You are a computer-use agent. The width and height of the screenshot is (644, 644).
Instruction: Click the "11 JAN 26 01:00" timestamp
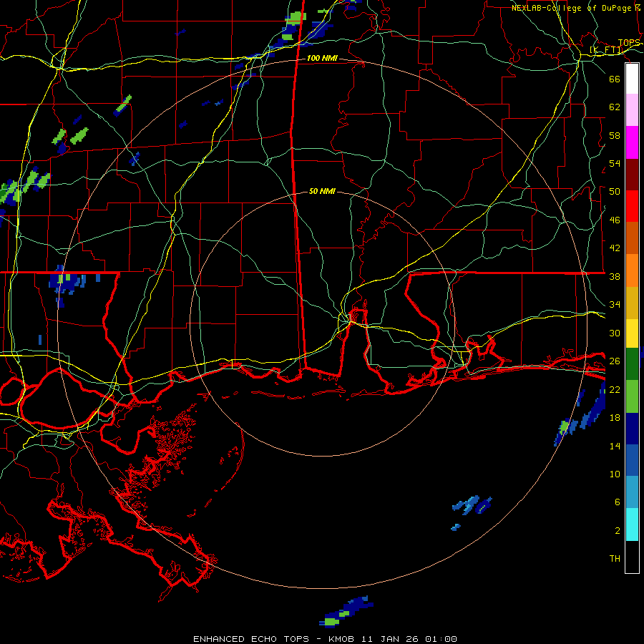409,639
